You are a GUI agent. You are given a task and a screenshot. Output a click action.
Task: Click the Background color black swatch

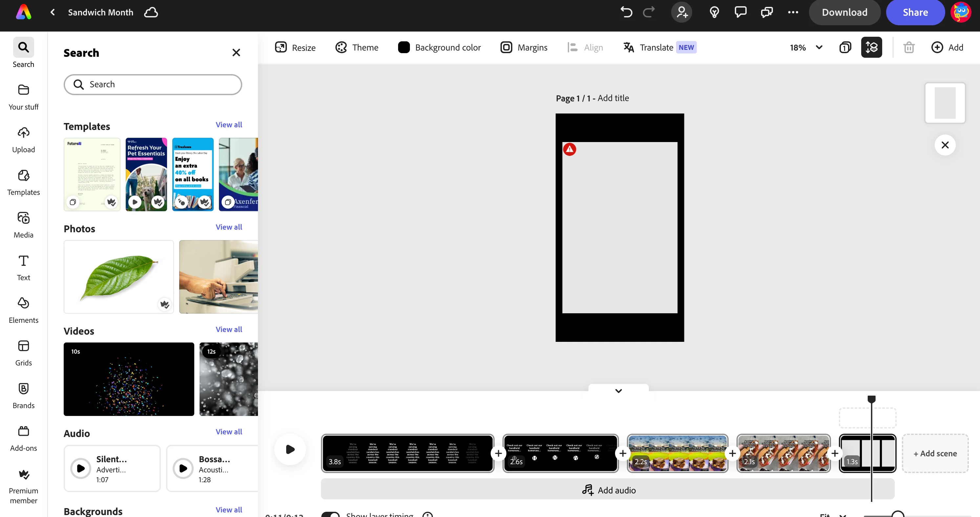point(404,48)
